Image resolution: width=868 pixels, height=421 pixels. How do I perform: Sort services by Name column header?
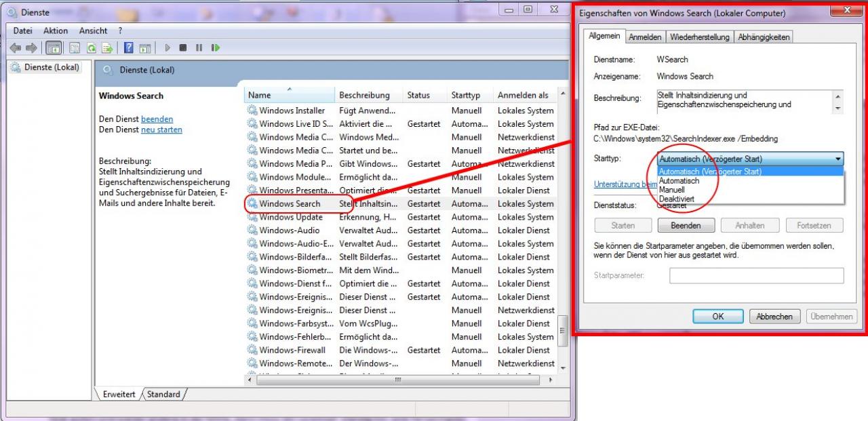click(x=290, y=95)
